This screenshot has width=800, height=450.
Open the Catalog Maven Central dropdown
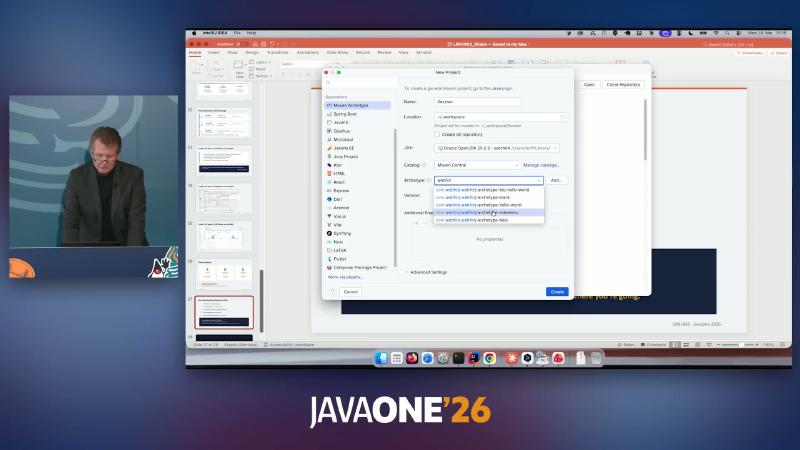pos(477,165)
